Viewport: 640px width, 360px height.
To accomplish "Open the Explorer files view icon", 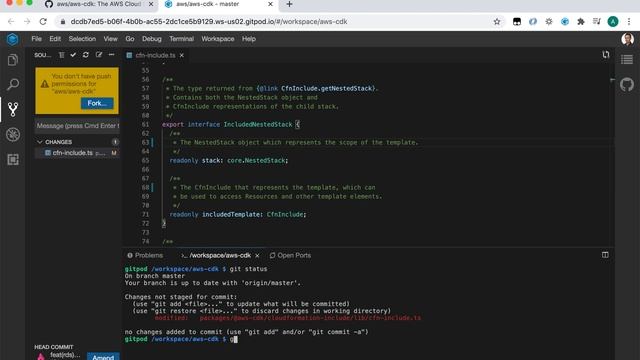I will click(x=13, y=60).
